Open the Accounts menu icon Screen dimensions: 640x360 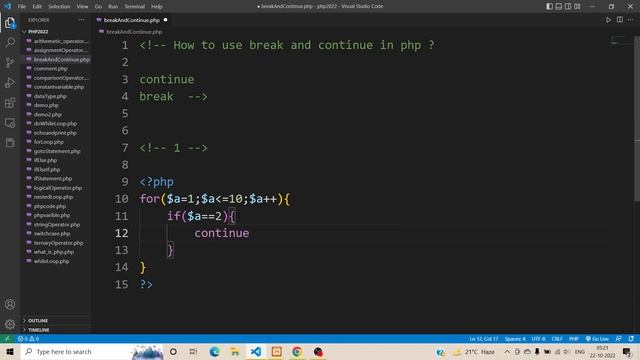pos(10,304)
